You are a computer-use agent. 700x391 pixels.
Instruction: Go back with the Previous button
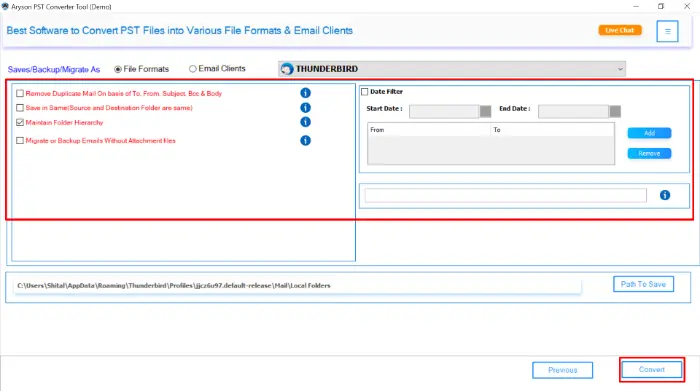pos(562,370)
